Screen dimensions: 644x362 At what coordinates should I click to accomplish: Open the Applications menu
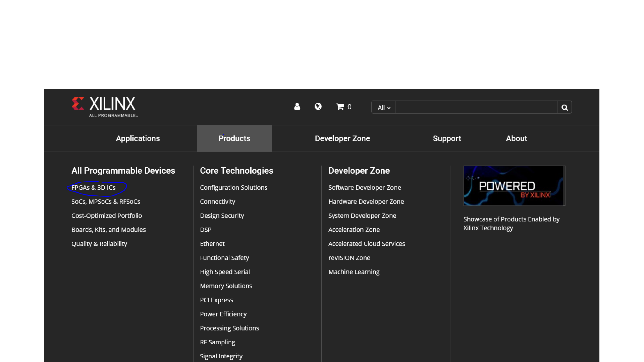[x=138, y=138]
